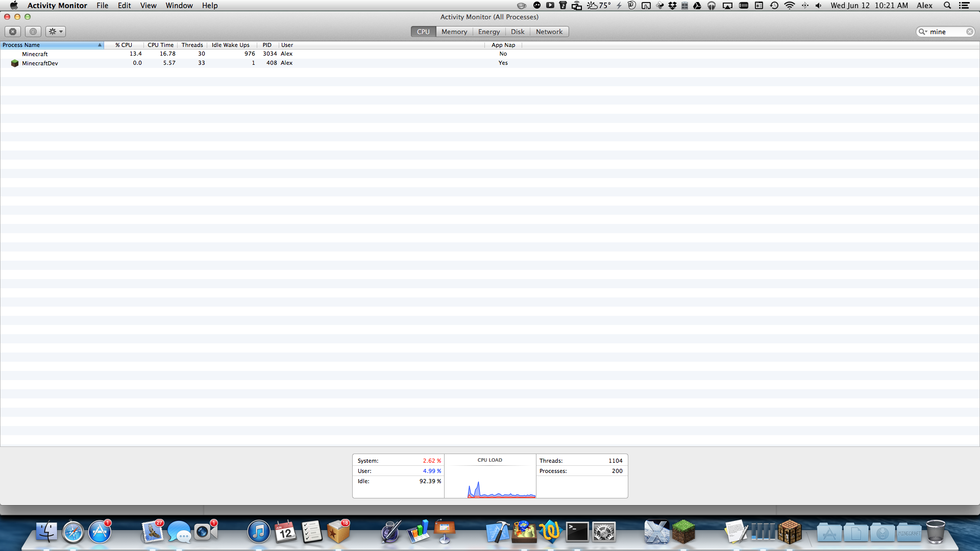The width and height of the screenshot is (980, 551).
Task: Select the MinecraftDev process row
Action: pos(40,63)
